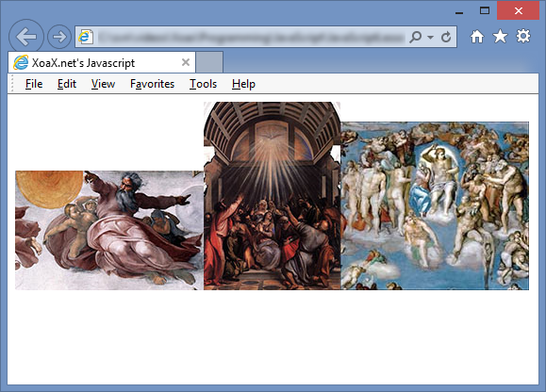Open Favorites with the star icon
Viewport: 546px width, 392px height.
tap(500, 36)
